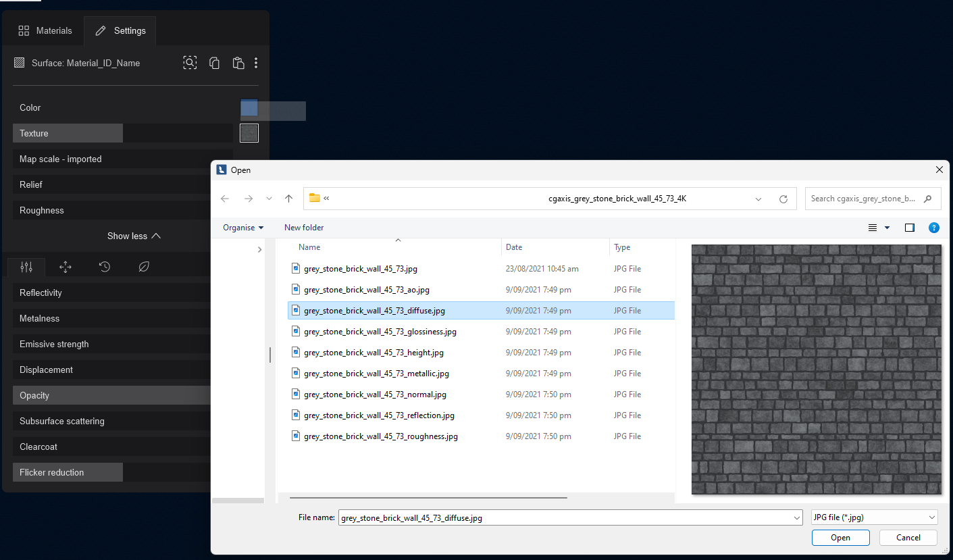The width and height of the screenshot is (953, 560).
Task: Click the Texture thumbnail square
Action: (x=249, y=133)
